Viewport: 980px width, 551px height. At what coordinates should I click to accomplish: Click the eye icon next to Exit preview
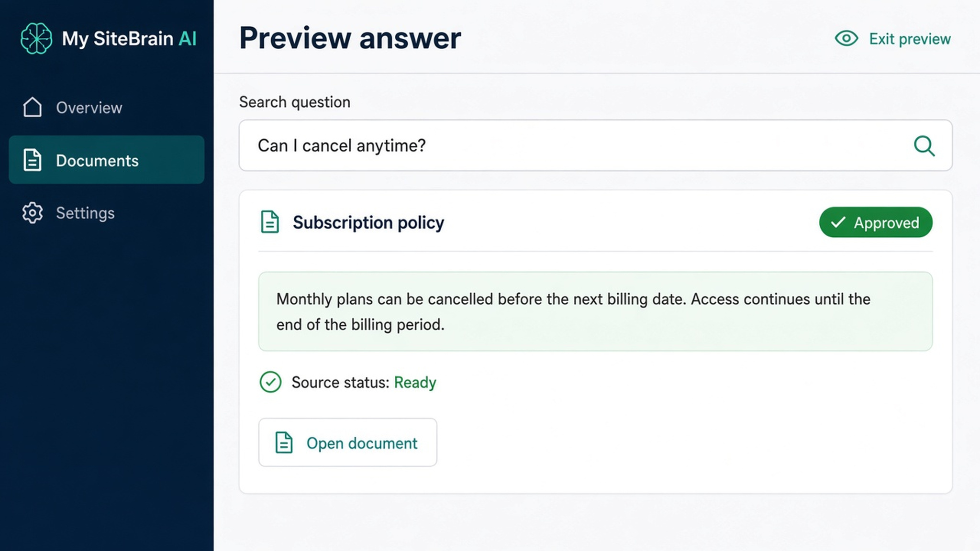coord(846,38)
